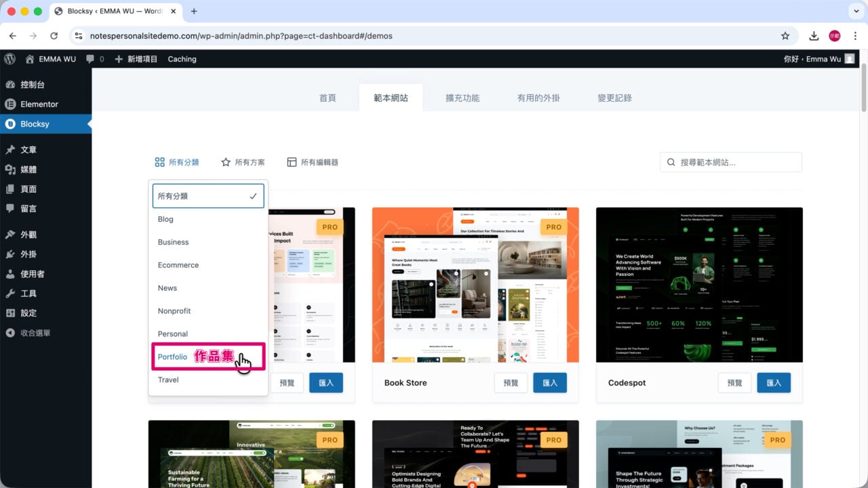The height and width of the screenshot is (488, 868).
Task: Choose Business category
Action: [x=208, y=242]
